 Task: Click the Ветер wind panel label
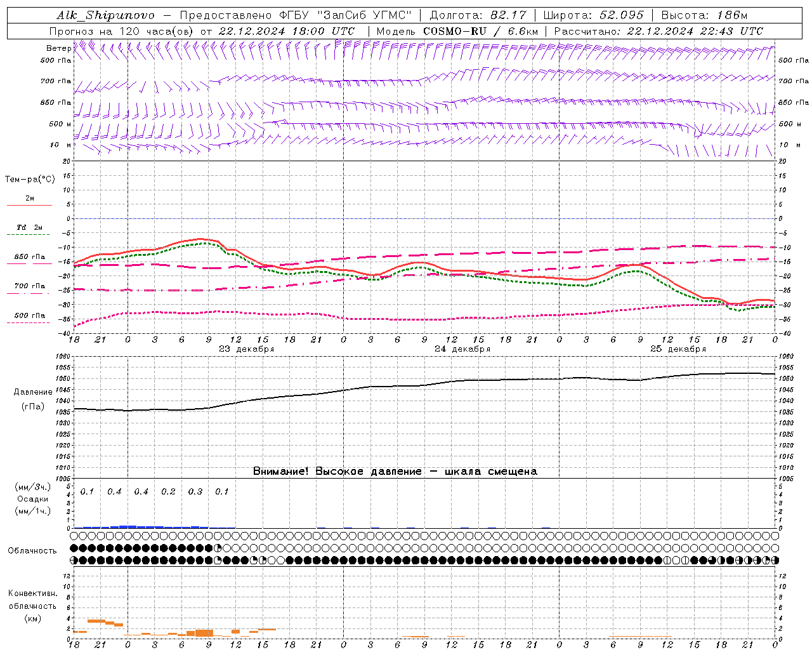click(58, 48)
